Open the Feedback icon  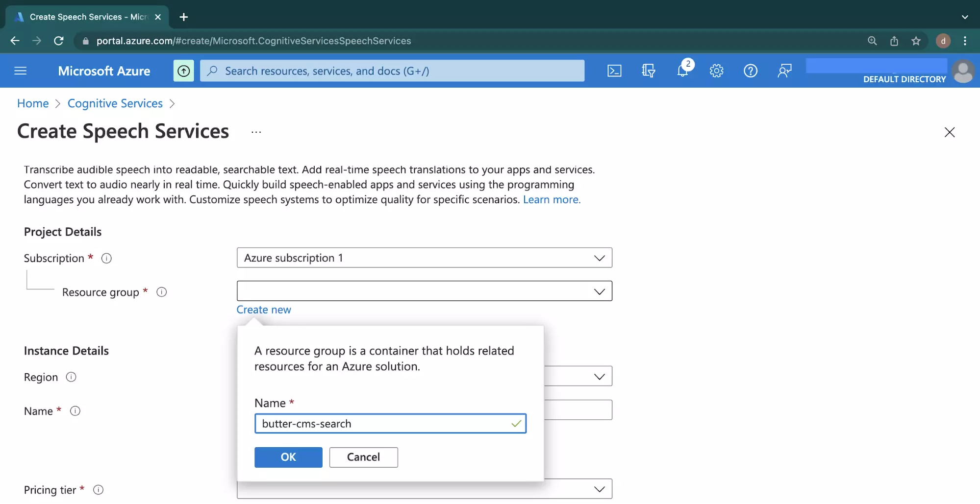coord(784,71)
